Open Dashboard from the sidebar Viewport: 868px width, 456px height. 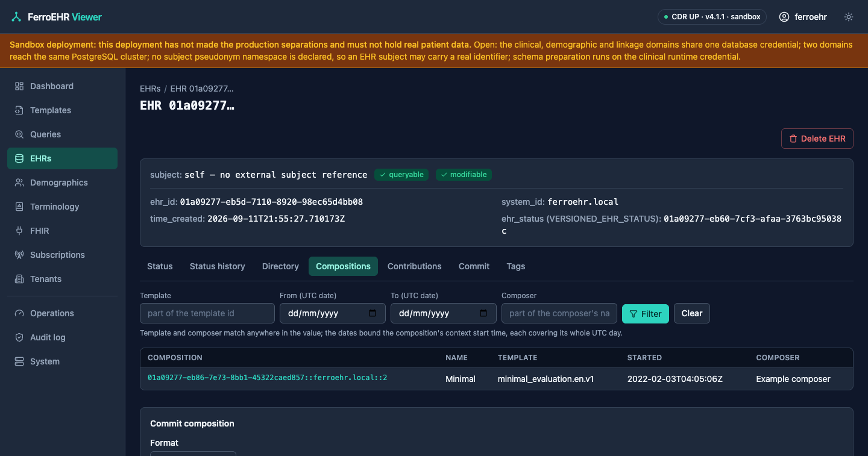pos(62,86)
